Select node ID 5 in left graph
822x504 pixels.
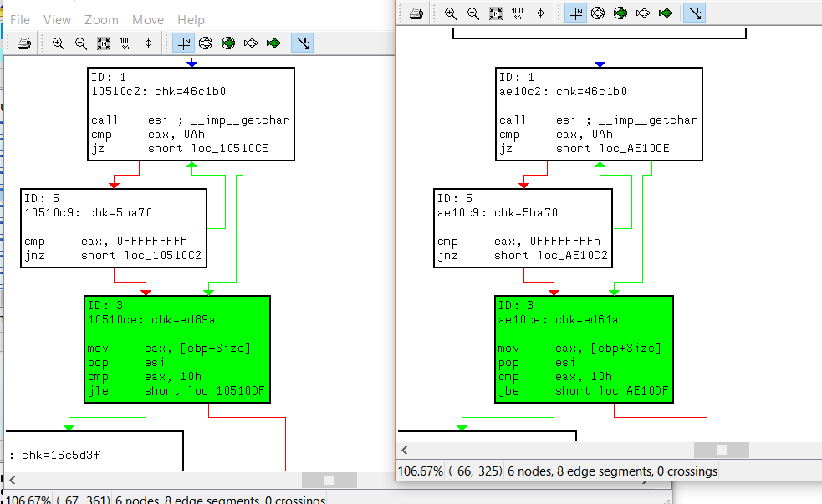pos(113,227)
